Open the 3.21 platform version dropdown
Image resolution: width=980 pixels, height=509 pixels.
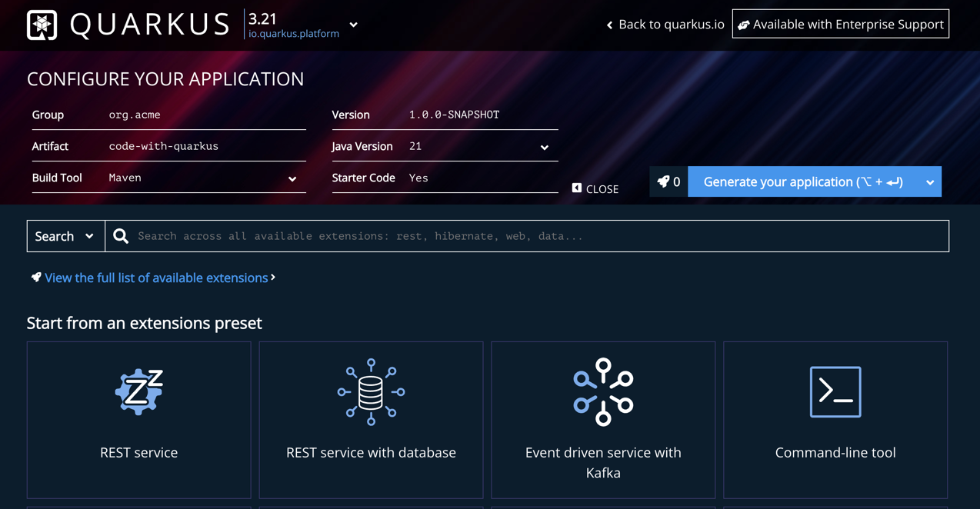click(353, 25)
